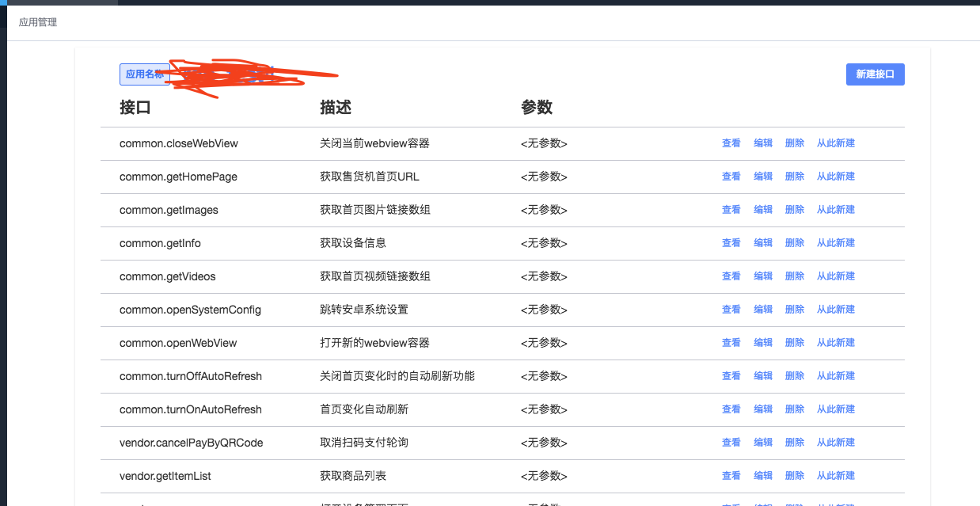This screenshot has height=506, width=980.
Task: Click 查看 for common.turnOffAutoRefresh
Action: pos(731,376)
